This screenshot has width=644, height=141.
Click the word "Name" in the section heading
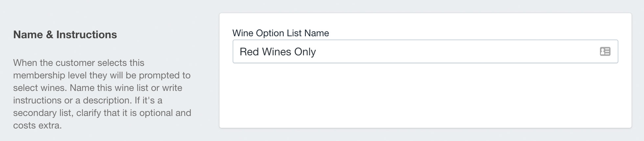[28, 35]
